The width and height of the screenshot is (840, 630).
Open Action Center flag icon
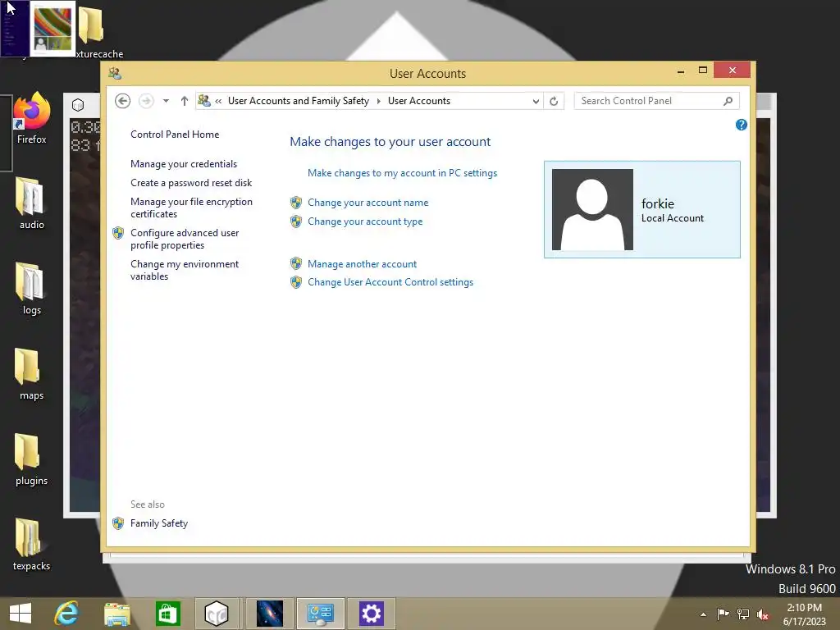click(723, 614)
